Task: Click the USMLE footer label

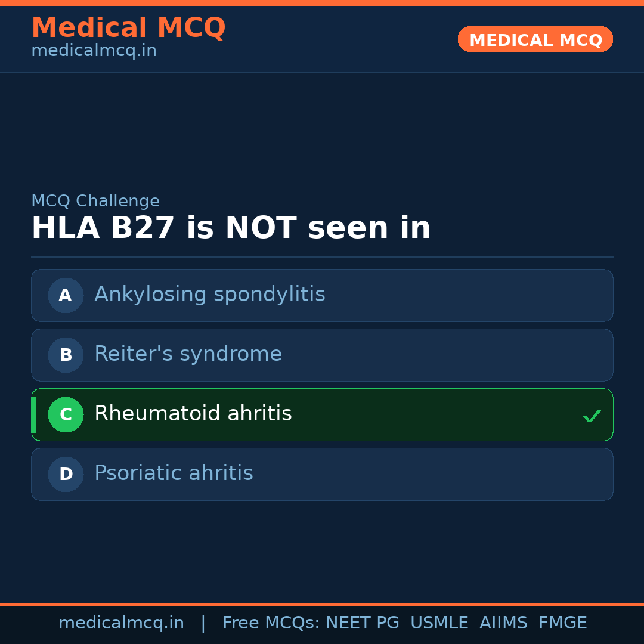Action: (x=439, y=623)
